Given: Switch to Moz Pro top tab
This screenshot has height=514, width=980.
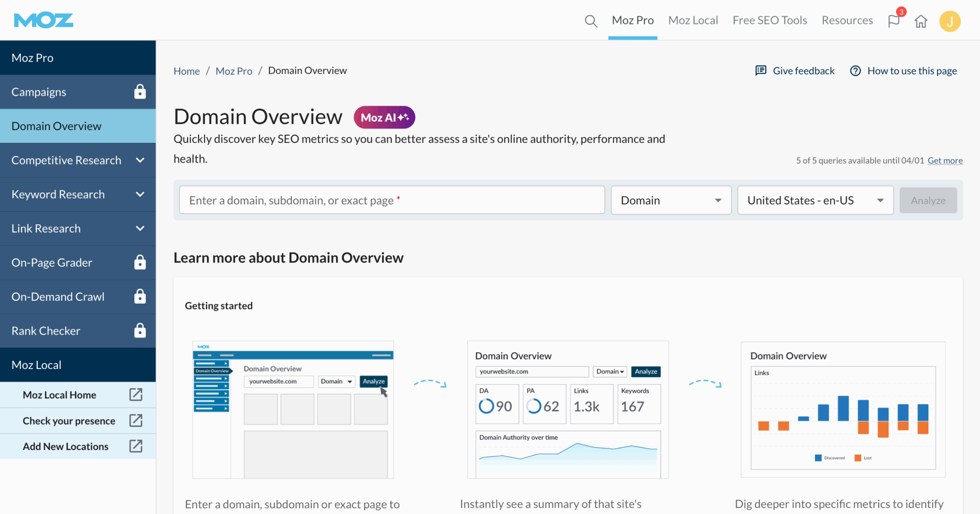Looking at the screenshot, I should (x=633, y=21).
